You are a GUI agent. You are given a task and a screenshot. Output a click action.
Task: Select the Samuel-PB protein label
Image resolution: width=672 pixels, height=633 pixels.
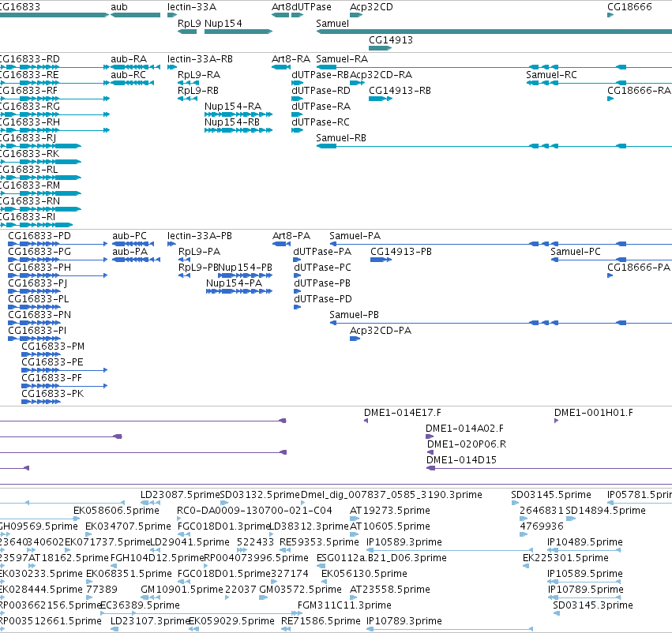coord(355,315)
